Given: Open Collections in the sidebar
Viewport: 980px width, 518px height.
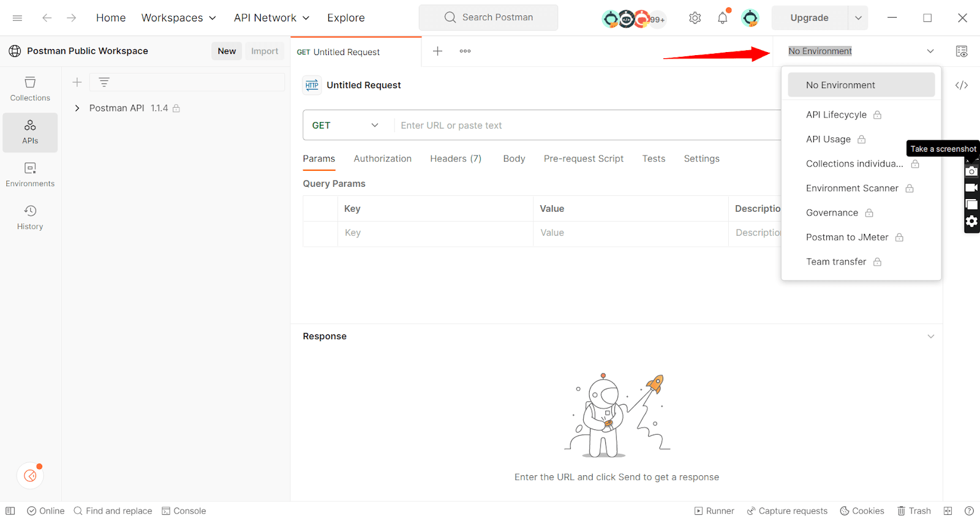Looking at the screenshot, I should (x=30, y=89).
